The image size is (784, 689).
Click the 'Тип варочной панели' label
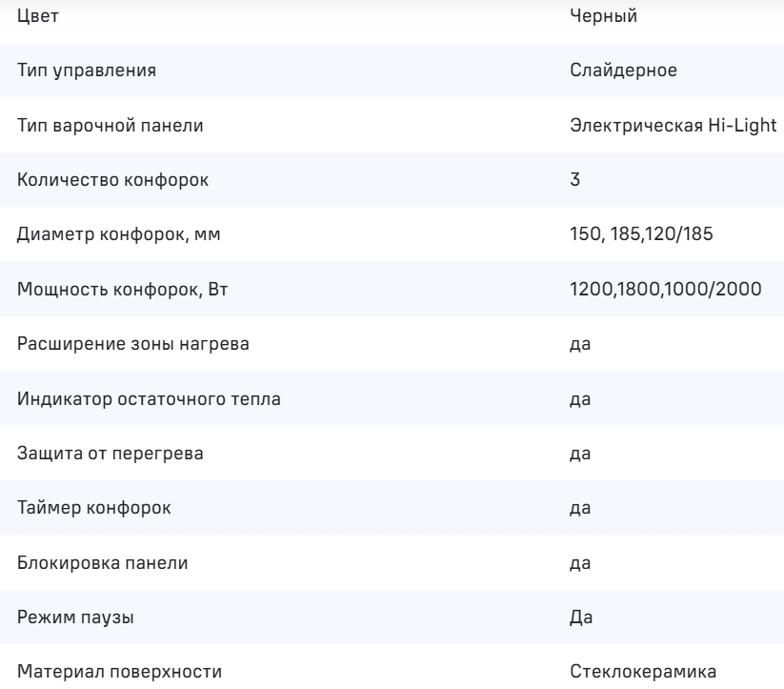click(97, 125)
